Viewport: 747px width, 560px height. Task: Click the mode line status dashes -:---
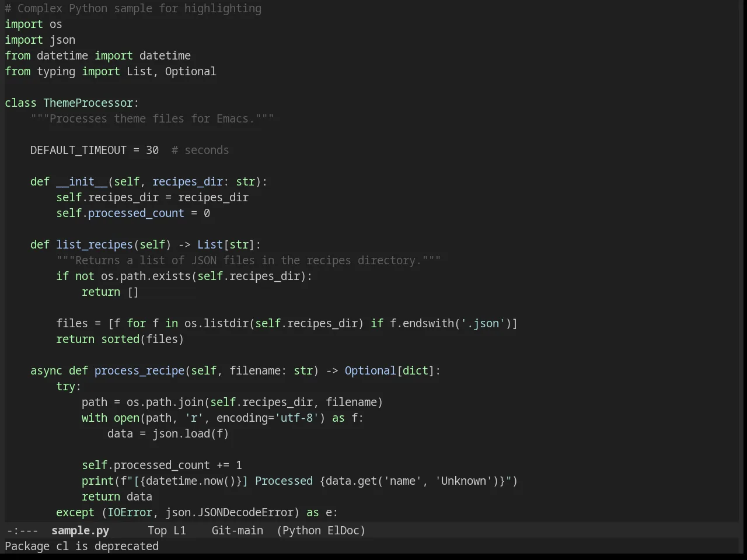(22, 530)
